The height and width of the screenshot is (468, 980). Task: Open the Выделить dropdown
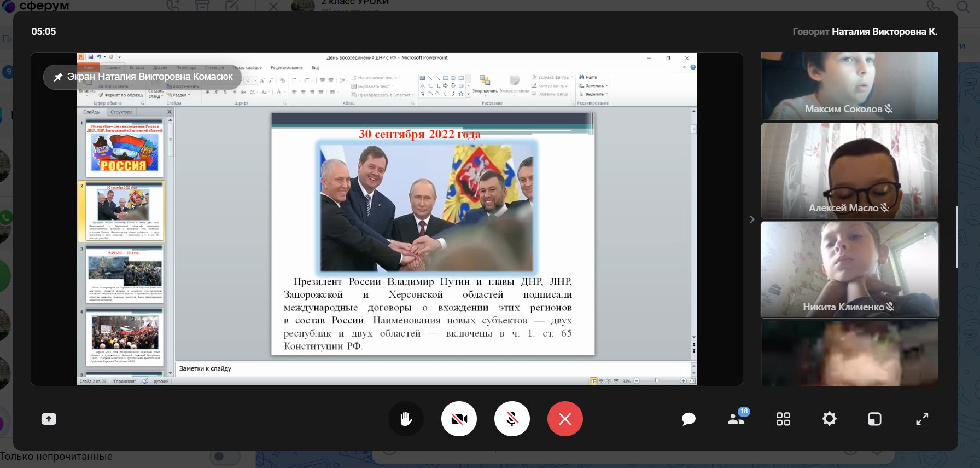coord(593,94)
